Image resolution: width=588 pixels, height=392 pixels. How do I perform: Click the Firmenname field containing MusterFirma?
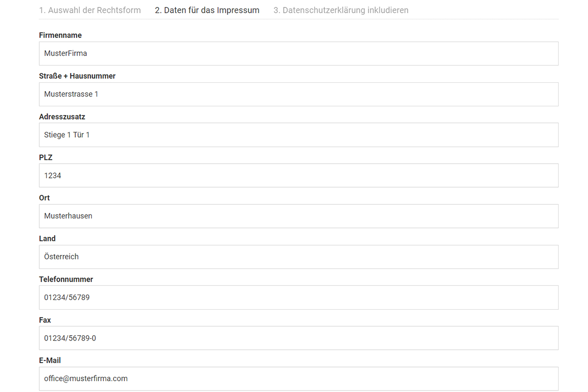click(298, 53)
